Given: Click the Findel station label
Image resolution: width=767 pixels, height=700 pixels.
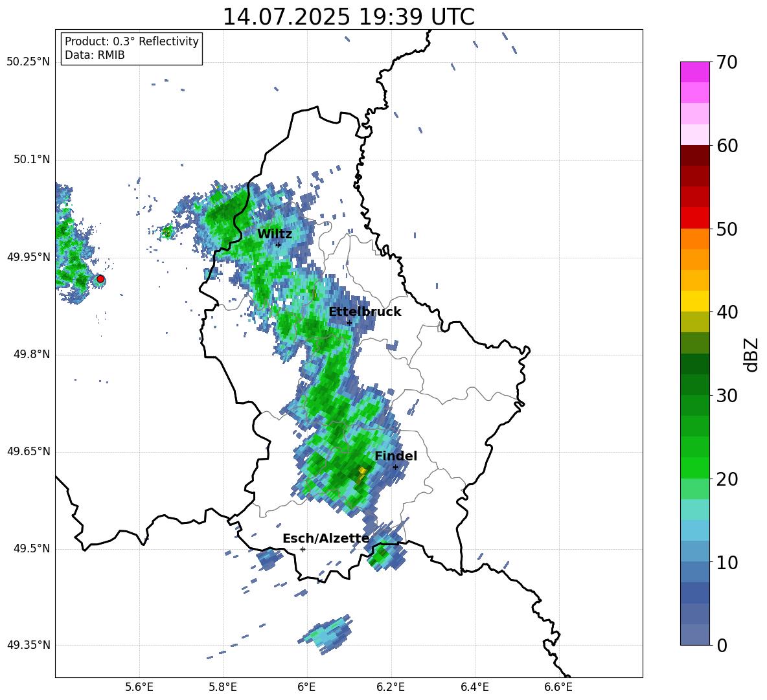Looking at the screenshot, I should (x=396, y=456).
